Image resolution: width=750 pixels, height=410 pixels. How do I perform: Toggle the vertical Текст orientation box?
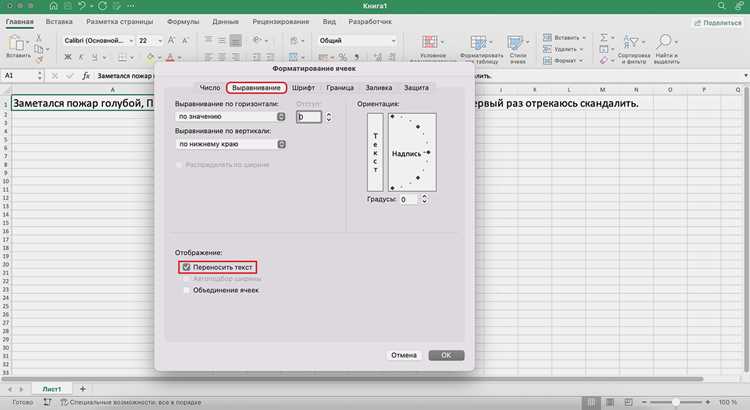[375, 152]
